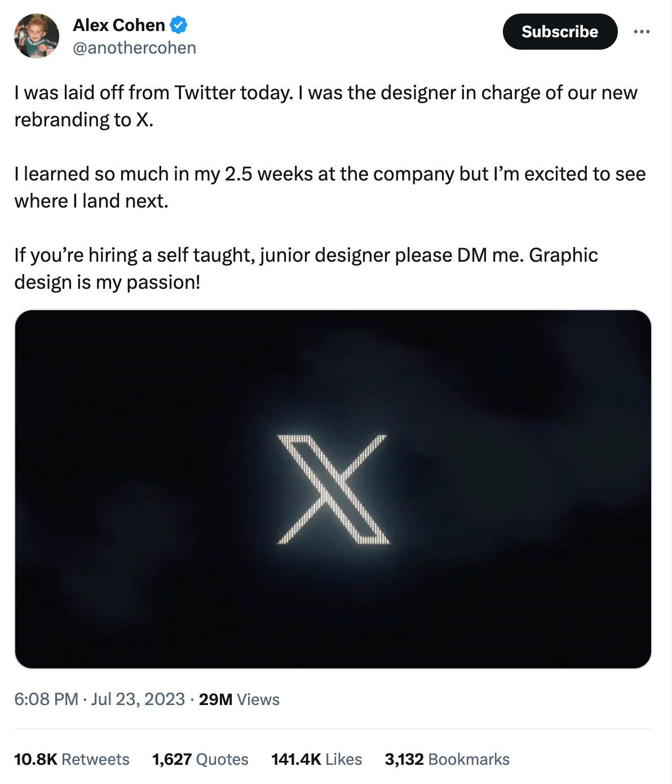The height and width of the screenshot is (784, 672).
Task: Click the "where I land next." text line
Action: click(91, 201)
